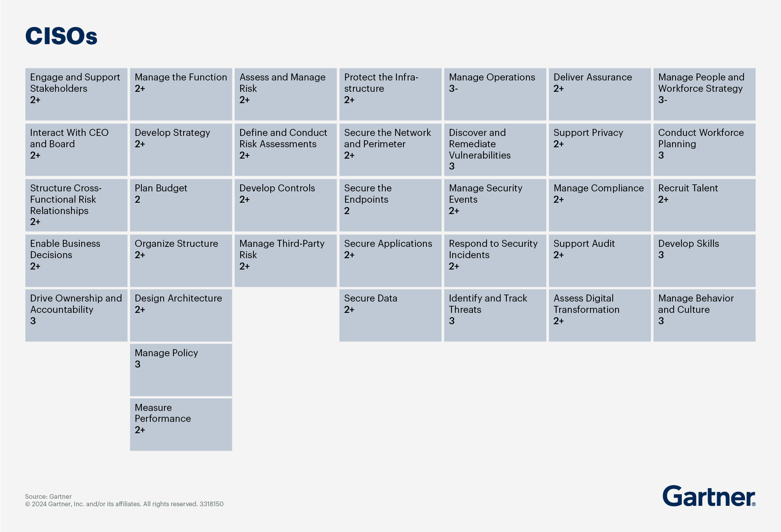Select the Drive Ownership and Accountability tile
This screenshot has width=781, height=532.
tap(76, 315)
